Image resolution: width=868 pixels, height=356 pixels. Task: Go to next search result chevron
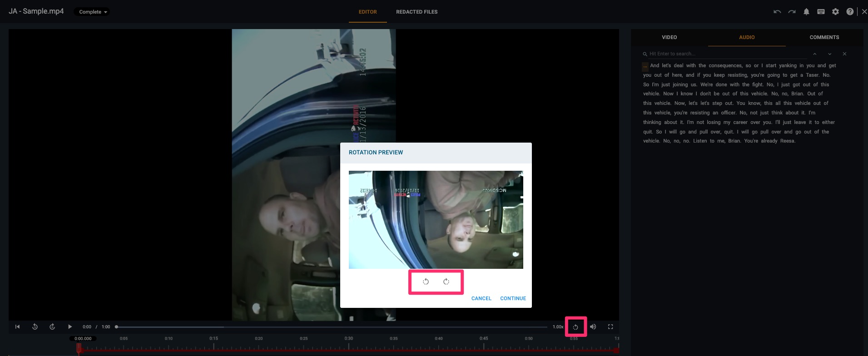click(829, 54)
